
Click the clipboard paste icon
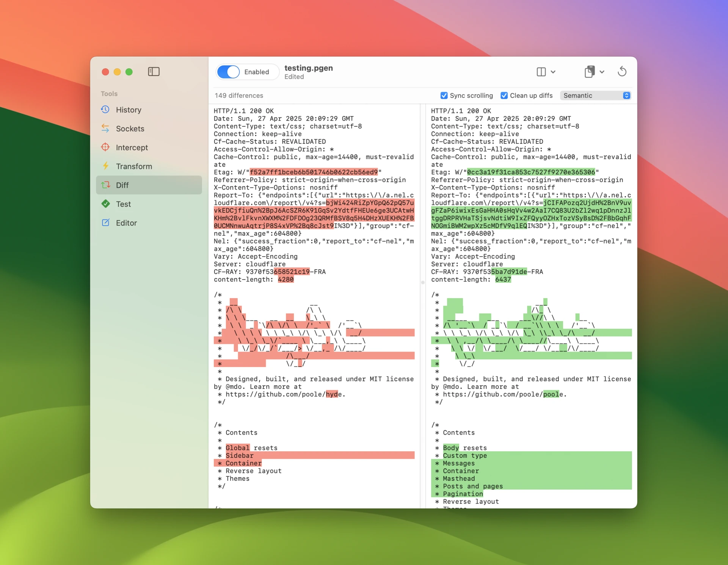(589, 72)
